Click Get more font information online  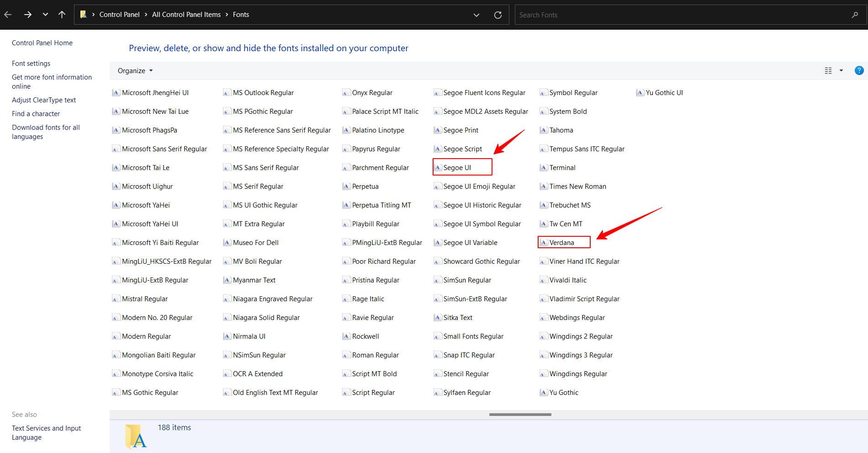click(x=52, y=82)
